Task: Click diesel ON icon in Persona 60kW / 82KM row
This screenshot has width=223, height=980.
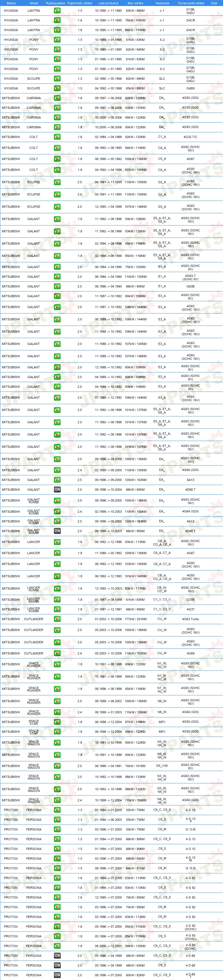Action: pyautogui.click(x=57, y=975)
